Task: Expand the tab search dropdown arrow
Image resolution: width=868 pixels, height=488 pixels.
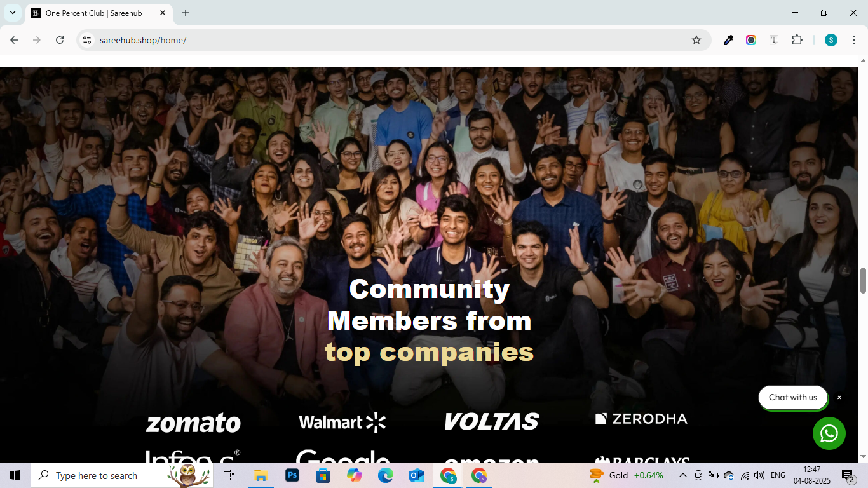Action: 12,13
